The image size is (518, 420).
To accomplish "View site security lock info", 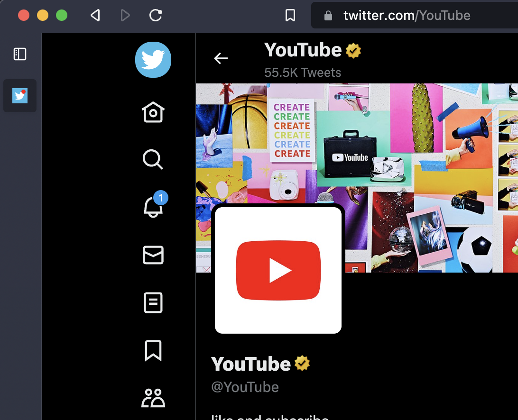I will 328,16.
